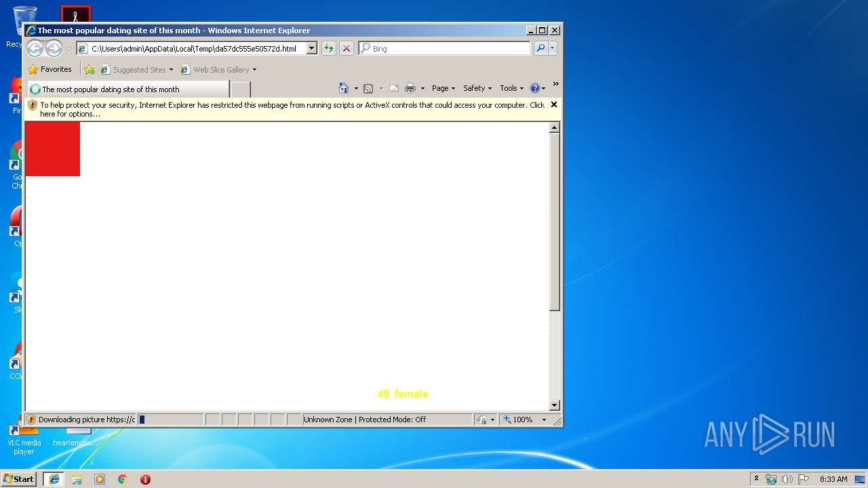Refresh the page with the green arrows icon
868x488 pixels.
pos(329,48)
